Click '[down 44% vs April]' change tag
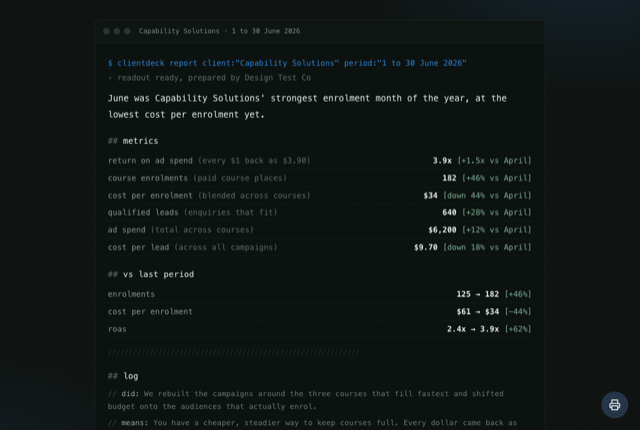640x430 pixels. (487, 195)
